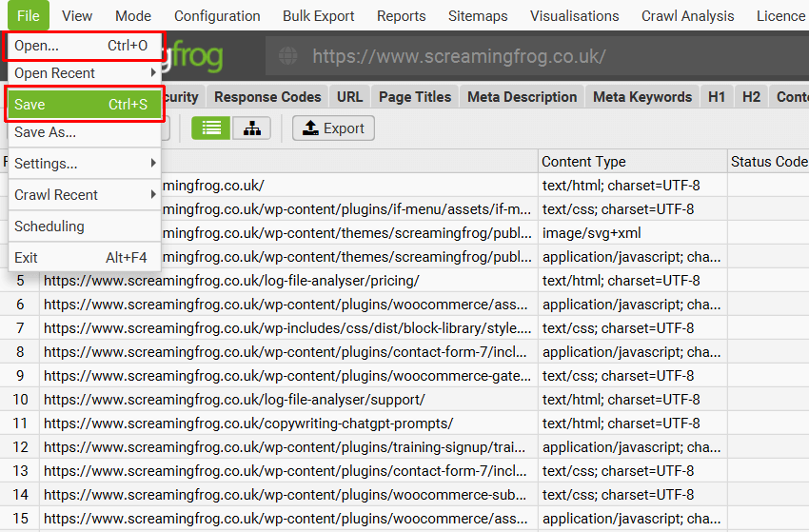The image size is (809, 532).
Task: Open the Configuration menu
Action: (217, 16)
